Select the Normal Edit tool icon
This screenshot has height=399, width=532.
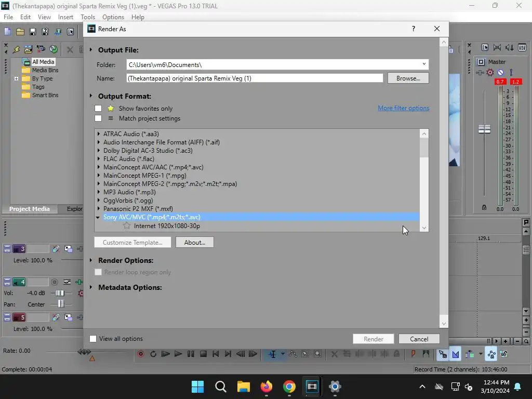tap(272, 354)
